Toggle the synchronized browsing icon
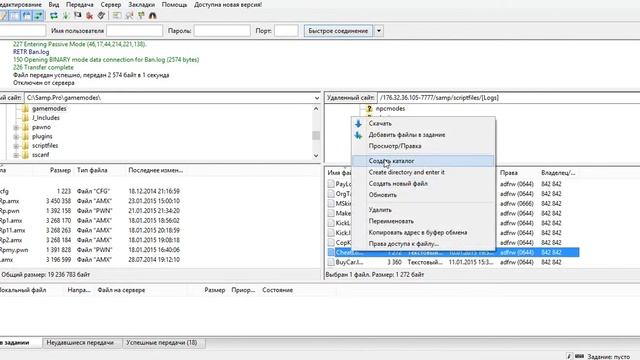The image size is (640, 360). 141,16
